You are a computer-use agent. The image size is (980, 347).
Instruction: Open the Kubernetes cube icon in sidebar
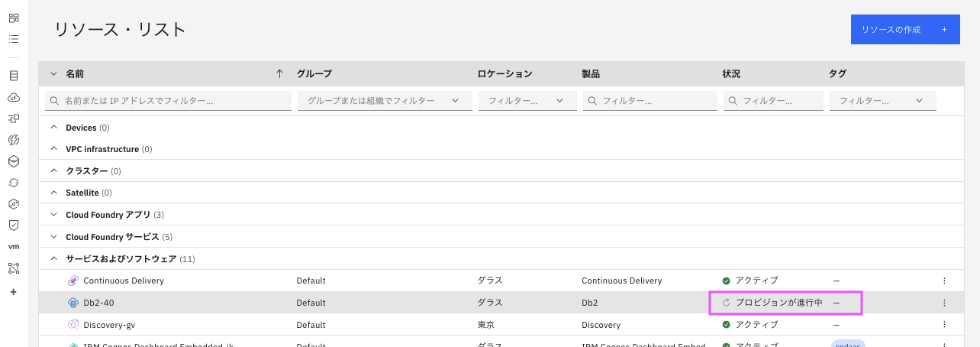pyautogui.click(x=14, y=161)
